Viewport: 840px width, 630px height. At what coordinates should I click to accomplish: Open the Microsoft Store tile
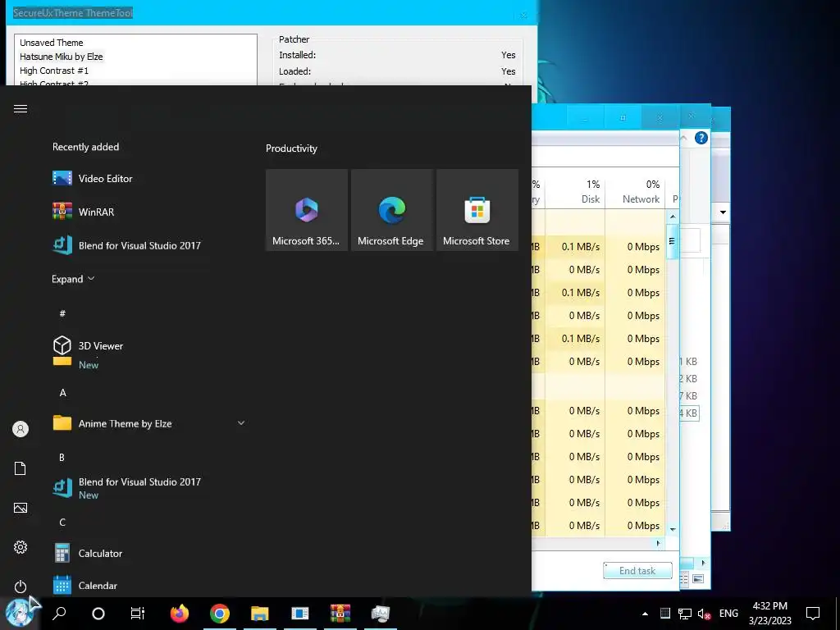tap(477, 210)
